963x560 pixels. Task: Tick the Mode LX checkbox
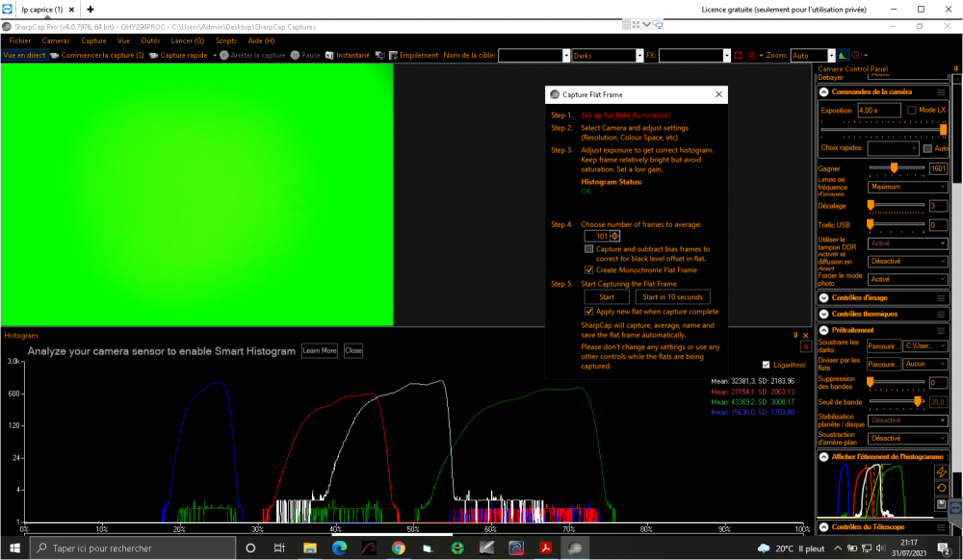click(912, 111)
